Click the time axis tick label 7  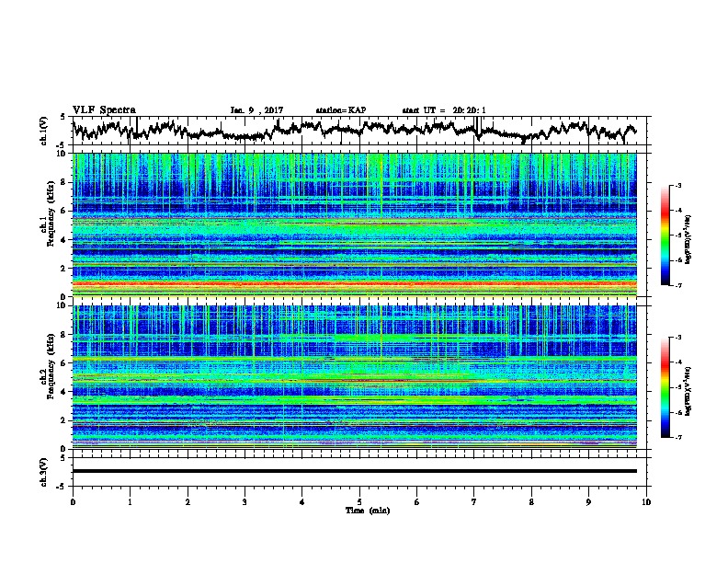(x=474, y=502)
